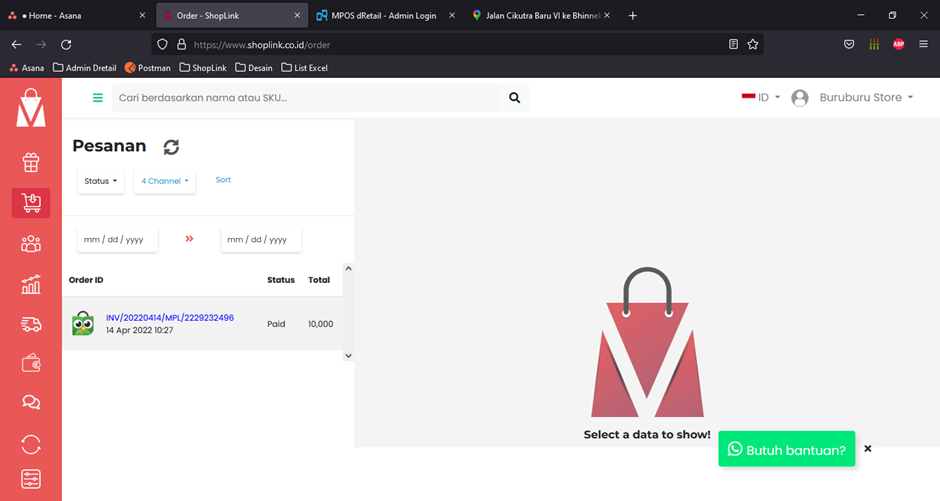This screenshot has height=501, width=940.
Task: Select the shopping cart orders icon
Action: (31, 203)
